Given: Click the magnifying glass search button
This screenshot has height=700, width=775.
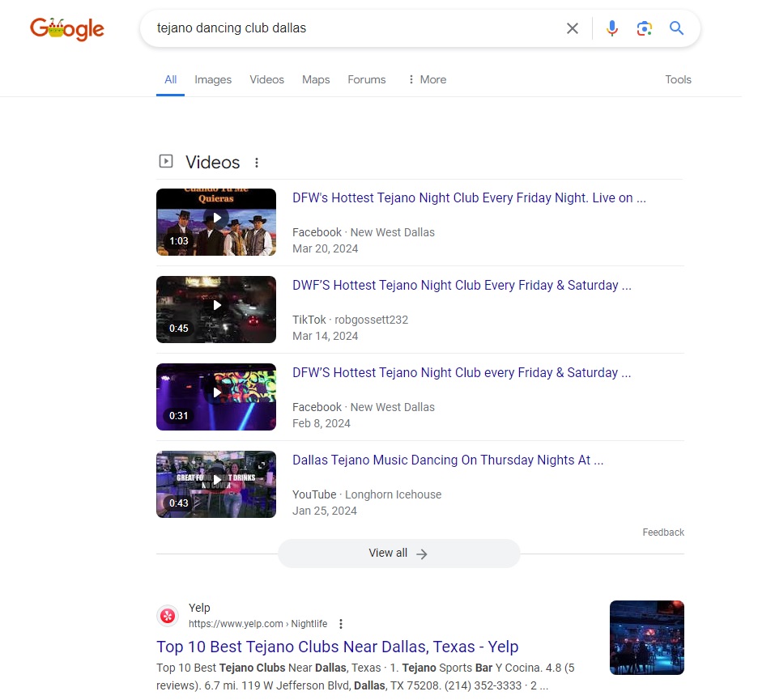Looking at the screenshot, I should (676, 29).
